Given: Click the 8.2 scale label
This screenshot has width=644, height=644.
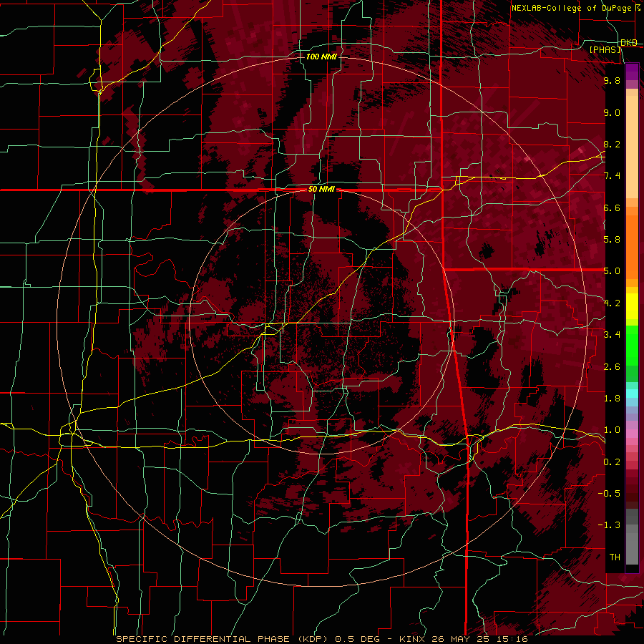Looking at the screenshot, I should 612,144.
